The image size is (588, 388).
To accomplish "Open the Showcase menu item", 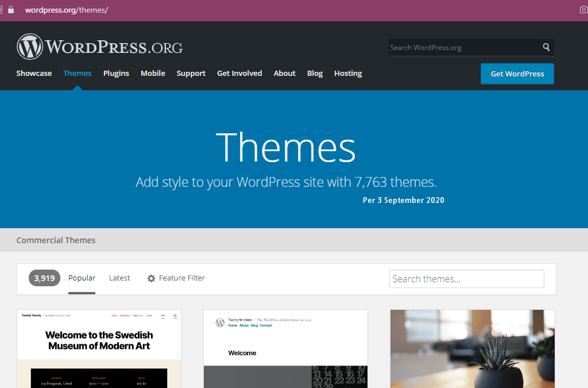I will coord(34,73).
